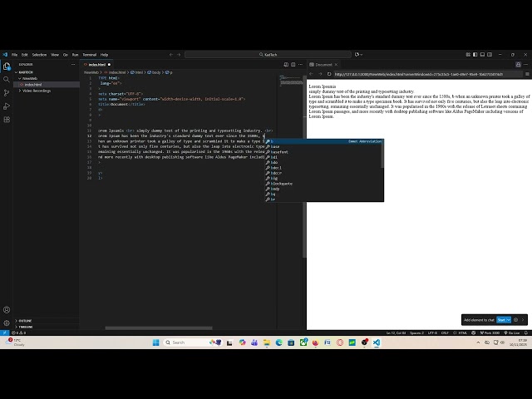Click the editor minimap
This screenshot has width=532, height=399.
(291, 81)
